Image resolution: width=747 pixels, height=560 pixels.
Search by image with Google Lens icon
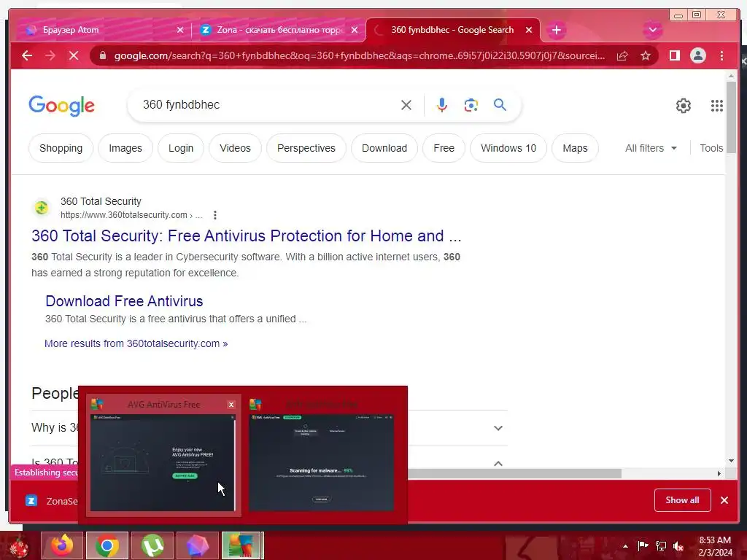tap(471, 105)
